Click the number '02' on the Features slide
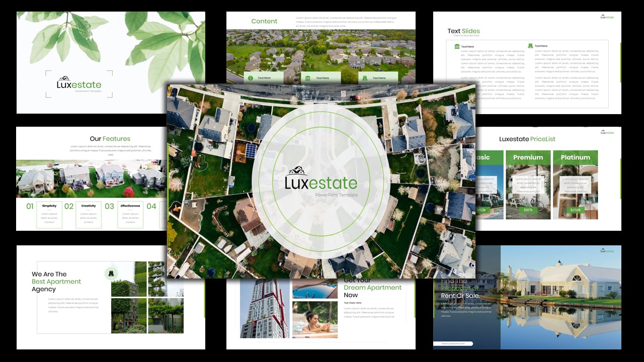Image resolution: width=644 pixels, height=362 pixels. pyautogui.click(x=69, y=206)
